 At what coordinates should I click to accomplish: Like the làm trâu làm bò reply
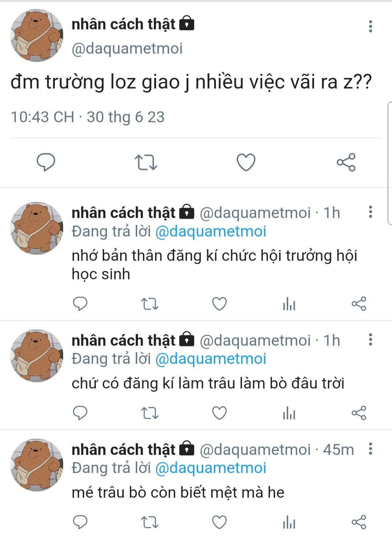[x=219, y=413]
